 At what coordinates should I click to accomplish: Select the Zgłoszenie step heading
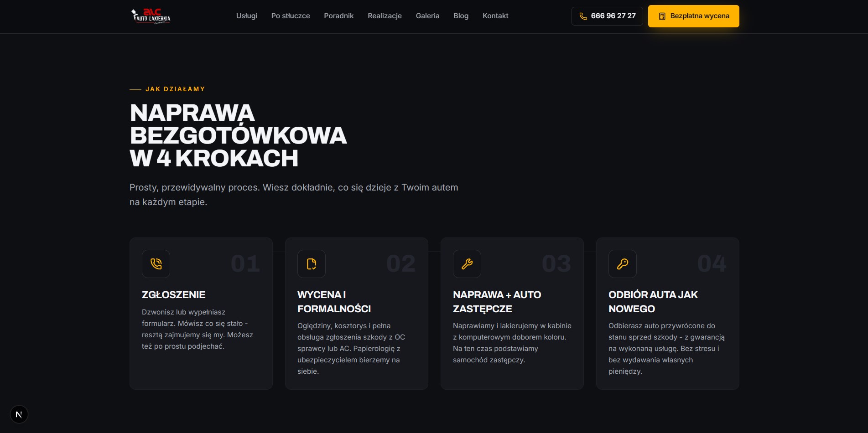[x=174, y=295]
